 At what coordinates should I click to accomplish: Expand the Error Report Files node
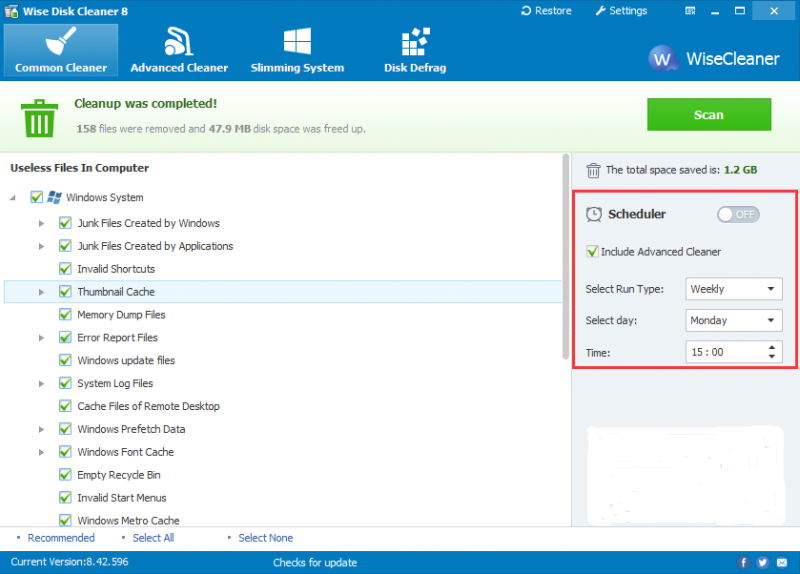(x=41, y=338)
